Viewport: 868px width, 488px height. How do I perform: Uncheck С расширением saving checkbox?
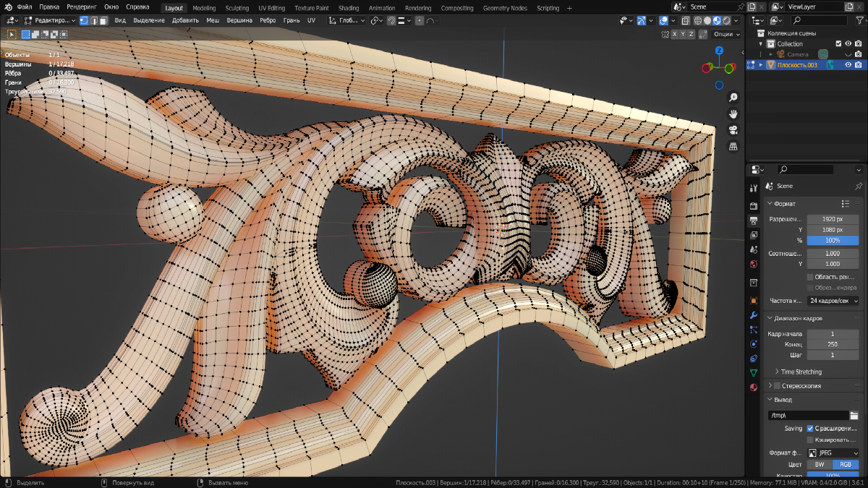(810, 429)
